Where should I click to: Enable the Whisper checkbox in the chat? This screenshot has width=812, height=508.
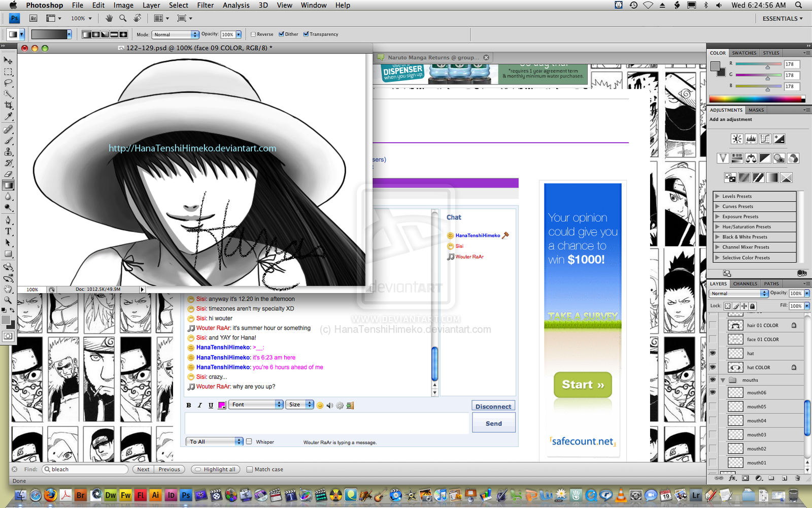coord(249,441)
